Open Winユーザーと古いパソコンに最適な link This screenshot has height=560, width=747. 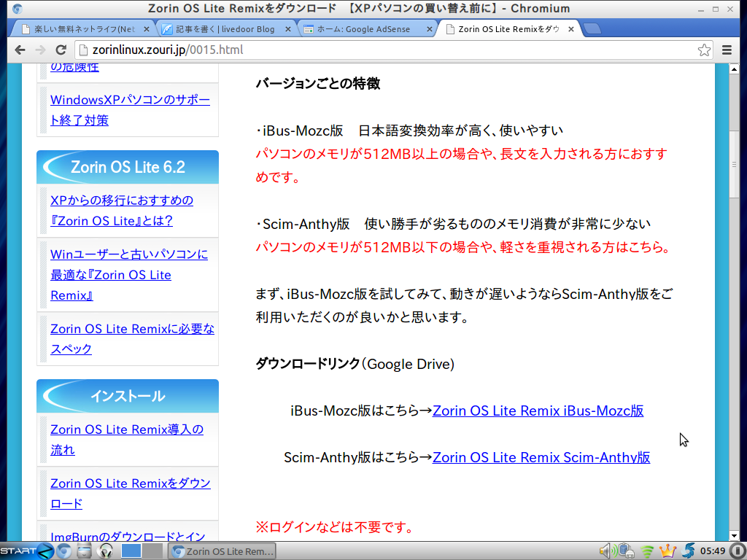pos(129,275)
